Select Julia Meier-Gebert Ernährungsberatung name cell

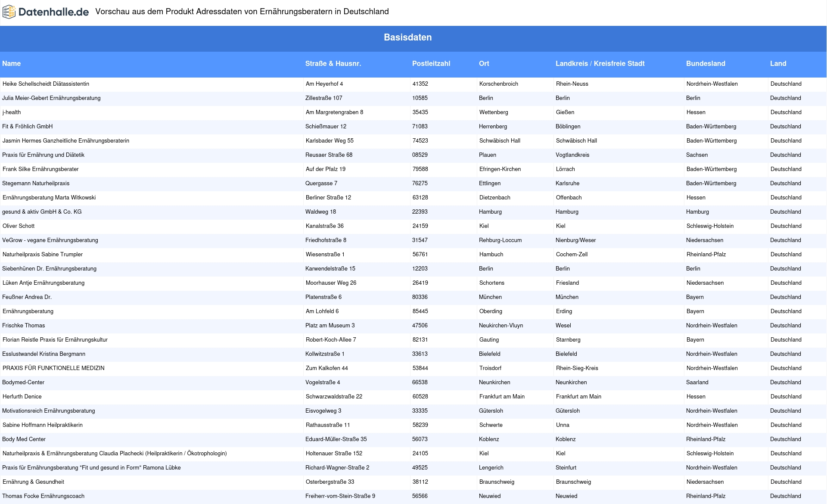pyautogui.click(x=51, y=98)
